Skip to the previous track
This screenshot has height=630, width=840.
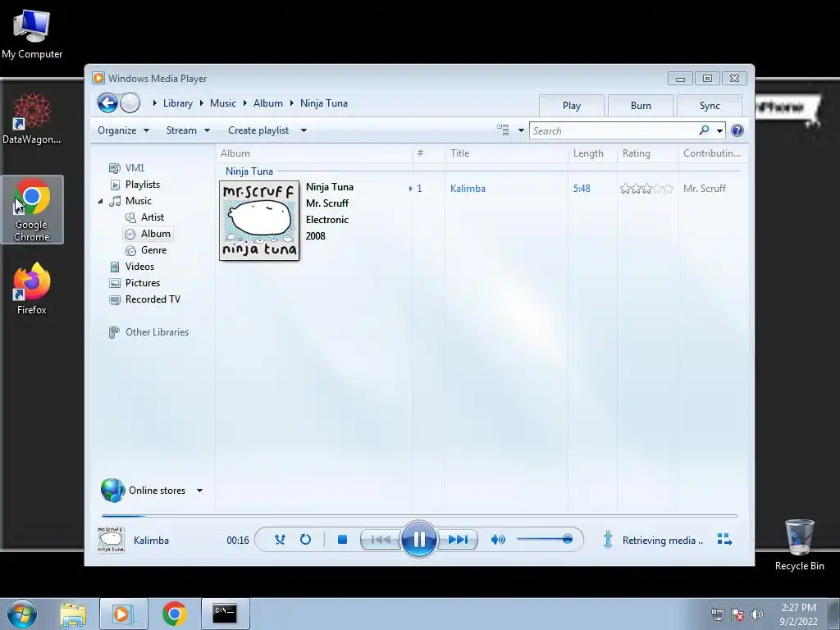pos(381,540)
